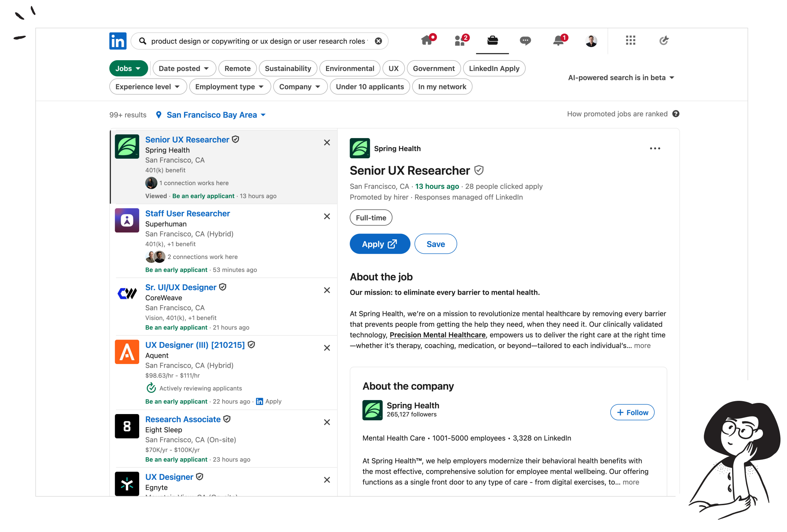Expand company description with more link

tap(631, 482)
